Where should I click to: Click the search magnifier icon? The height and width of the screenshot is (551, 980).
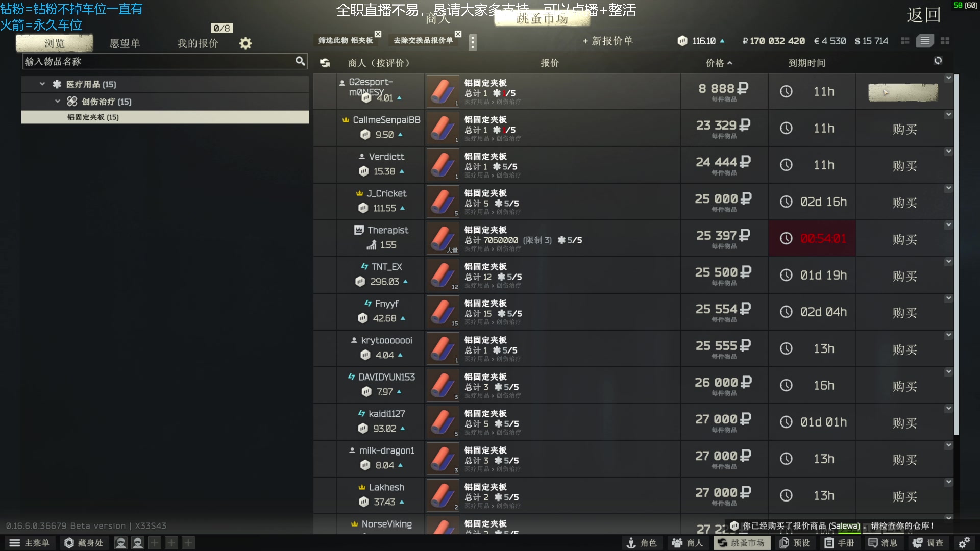(300, 61)
